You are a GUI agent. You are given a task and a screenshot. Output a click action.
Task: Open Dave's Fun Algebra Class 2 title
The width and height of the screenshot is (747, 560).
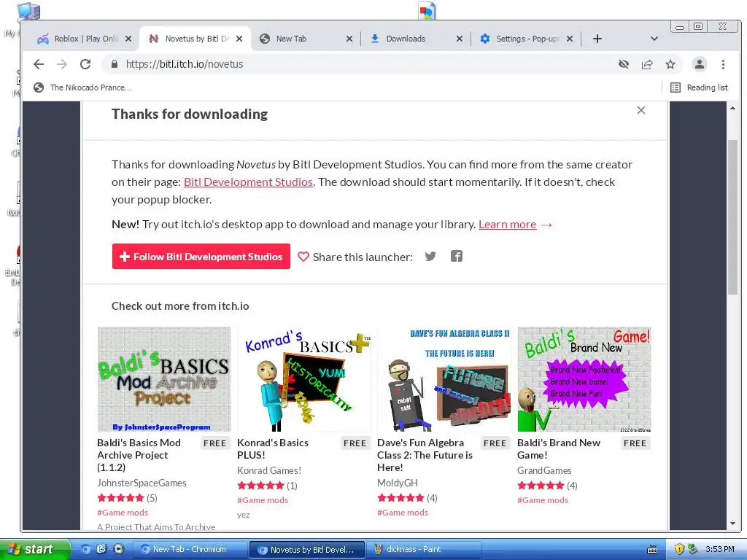(x=425, y=455)
